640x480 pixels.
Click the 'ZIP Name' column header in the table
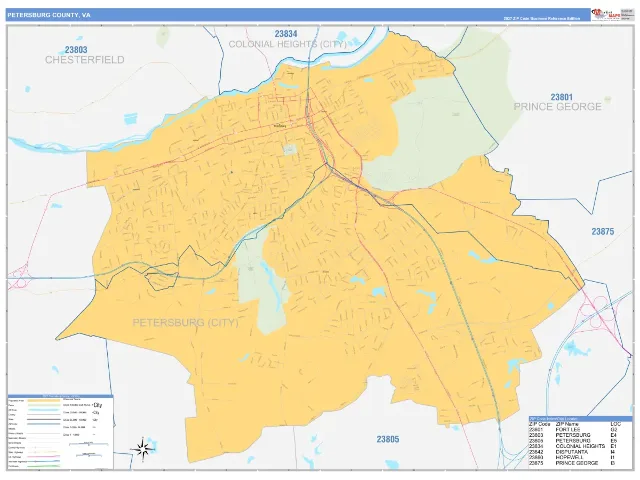click(x=567, y=424)
